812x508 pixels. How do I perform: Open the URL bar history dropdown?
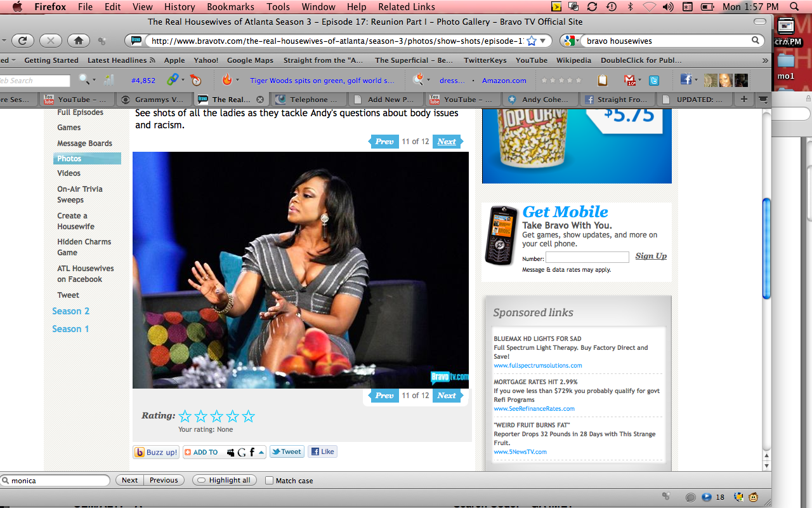[x=542, y=41]
